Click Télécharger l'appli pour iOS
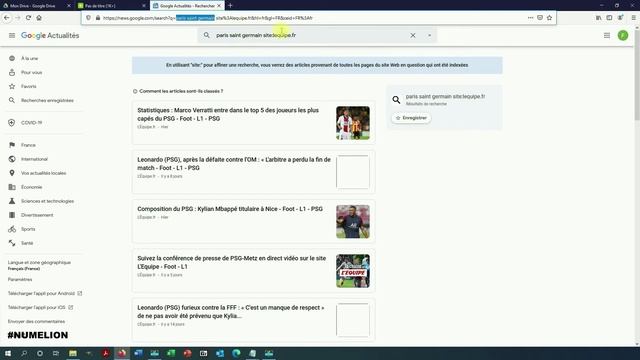Viewport: 640px width, 360px height. [40, 307]
